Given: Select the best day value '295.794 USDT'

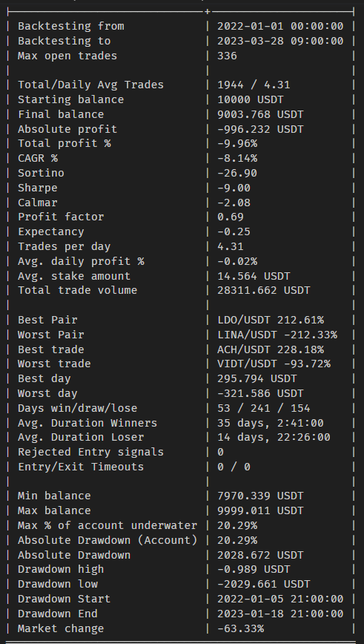Looking at the screenshot, I should [x=257, y=378].
